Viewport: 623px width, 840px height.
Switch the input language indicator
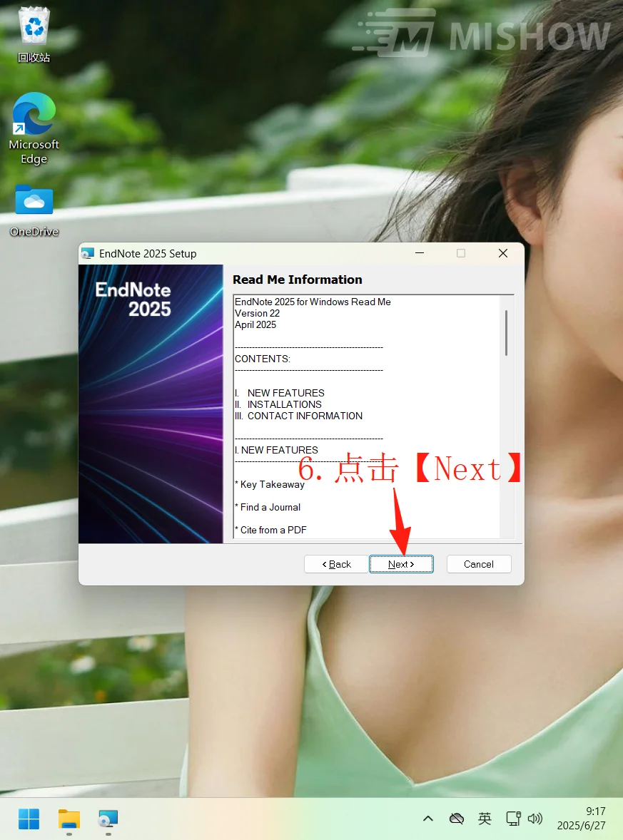click(485, 819)
